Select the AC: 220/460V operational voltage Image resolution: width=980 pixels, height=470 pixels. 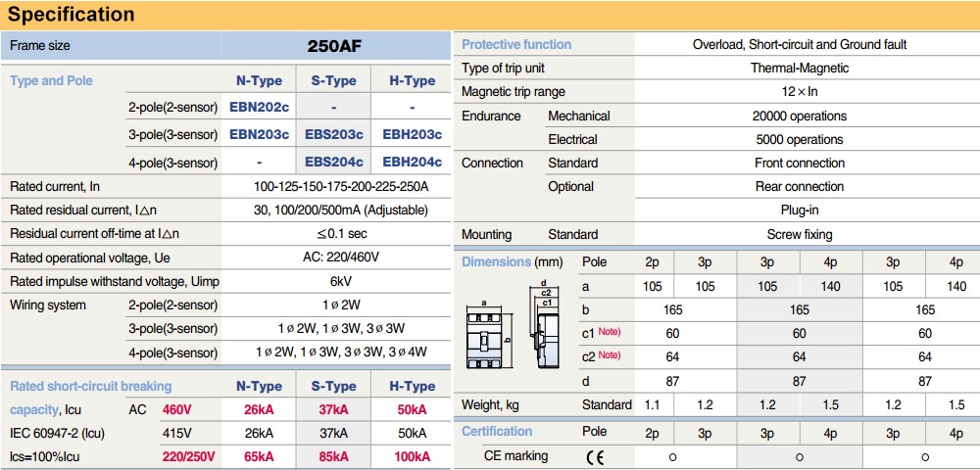coord(341,258)
